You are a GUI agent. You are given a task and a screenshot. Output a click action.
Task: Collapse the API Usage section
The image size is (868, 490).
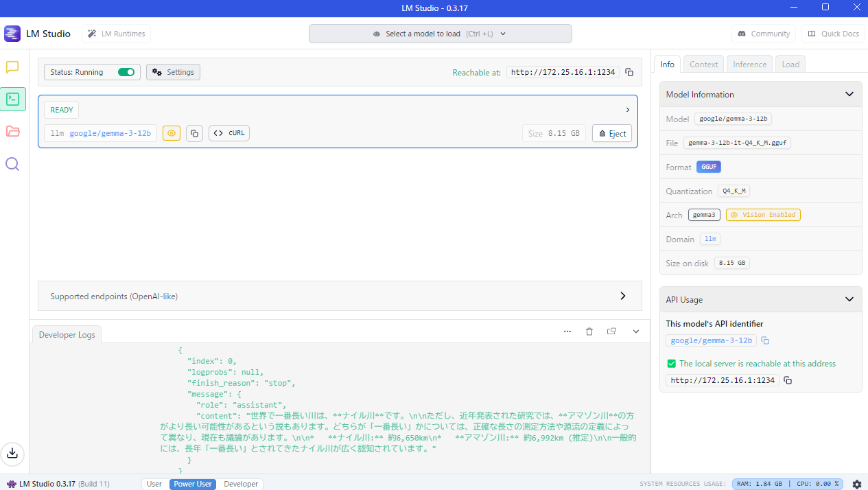tap(849, 300)
